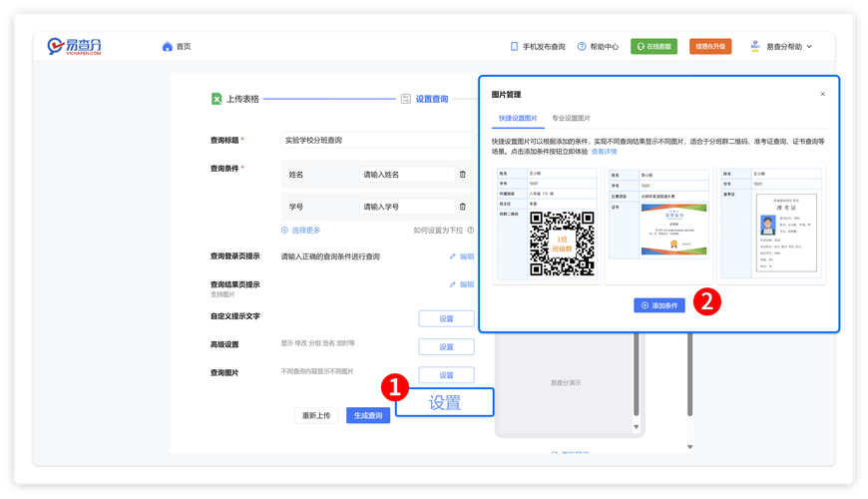Click the user avatar icon

click(755, 46)
